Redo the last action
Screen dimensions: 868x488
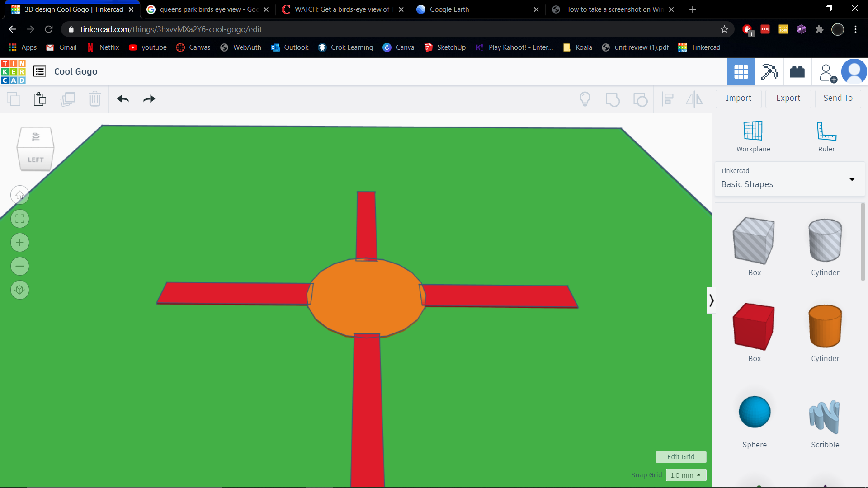coord(149,99)
